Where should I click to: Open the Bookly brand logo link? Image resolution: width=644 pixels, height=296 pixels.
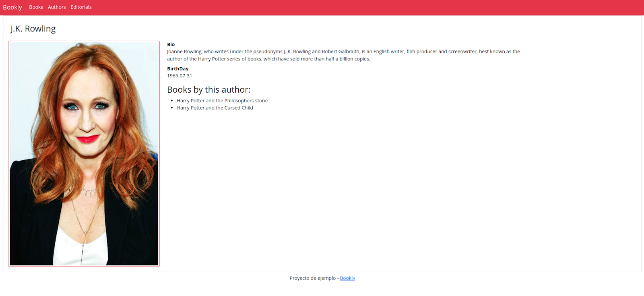click(x=12, y=7)
